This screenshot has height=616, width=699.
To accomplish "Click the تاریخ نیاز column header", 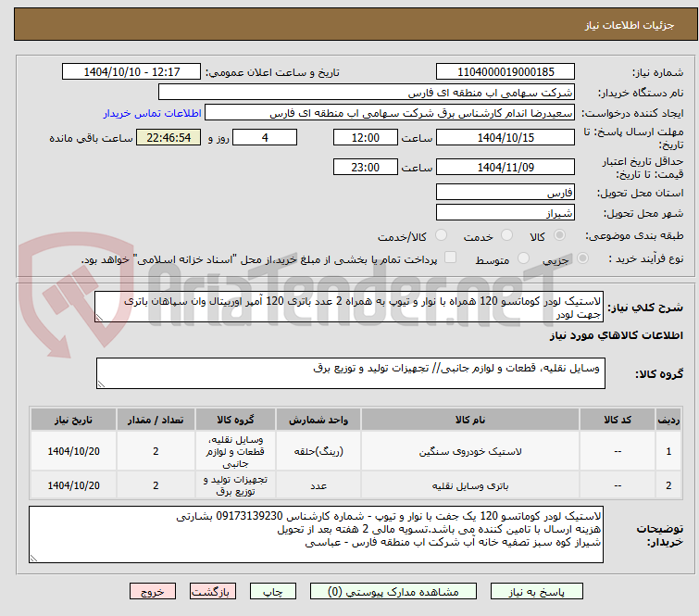I will point(73,420).
